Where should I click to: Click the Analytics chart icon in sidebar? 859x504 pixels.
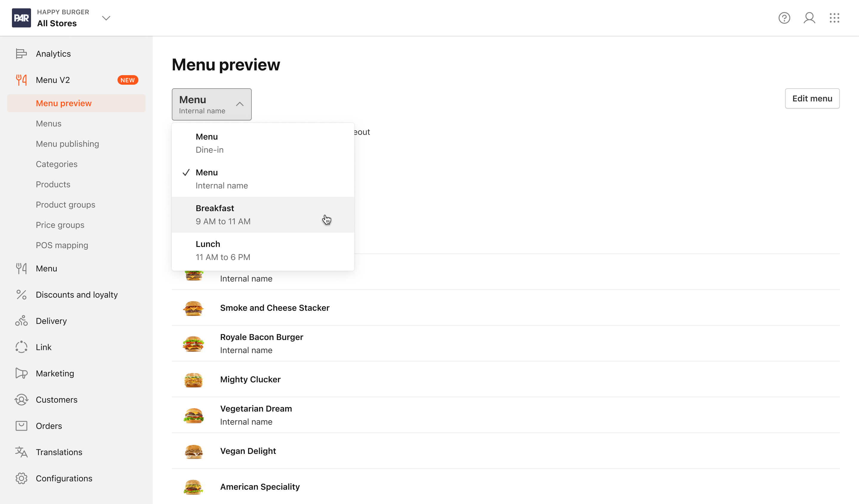pyautogui.click(x=21, y=54)
